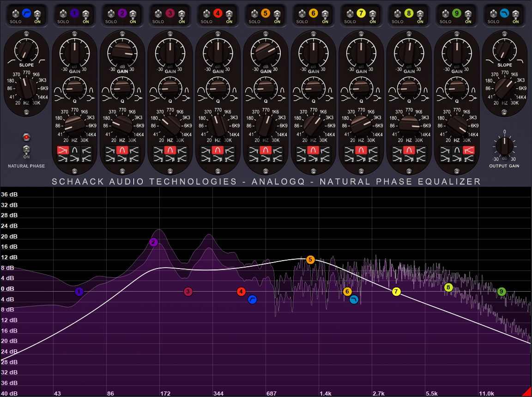
Task: Select the P filter shape on band 4
Action: (x=218, y=159)
